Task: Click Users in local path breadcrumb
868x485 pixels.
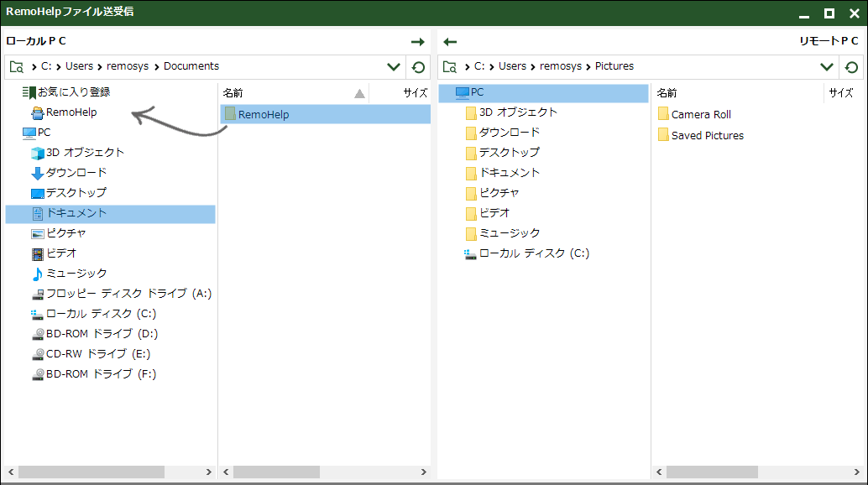Action: click(79, 66)
